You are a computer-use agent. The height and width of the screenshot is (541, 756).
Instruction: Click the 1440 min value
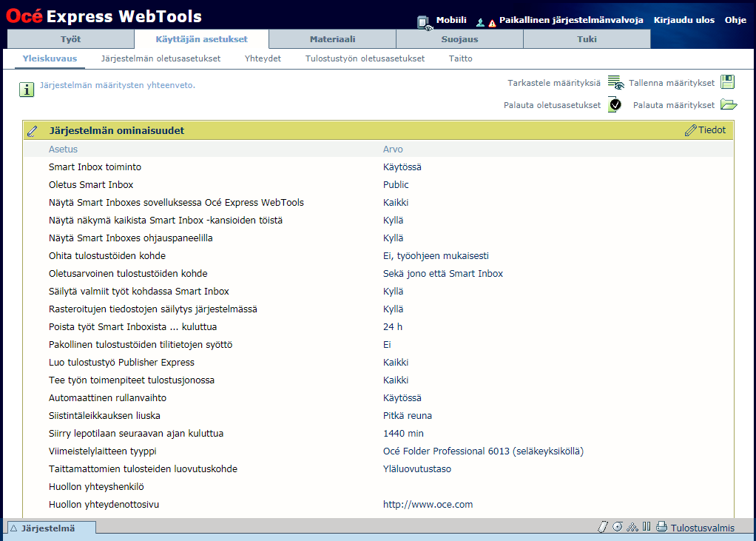tap(404, 434)
